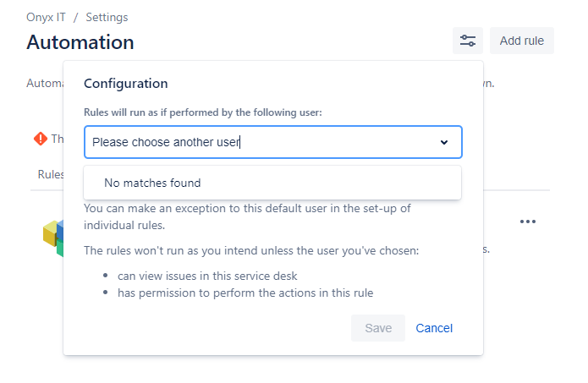Click into the 'Please choose another user' field
This screenshot has width=588, height=383.
(x=273, y=142)
